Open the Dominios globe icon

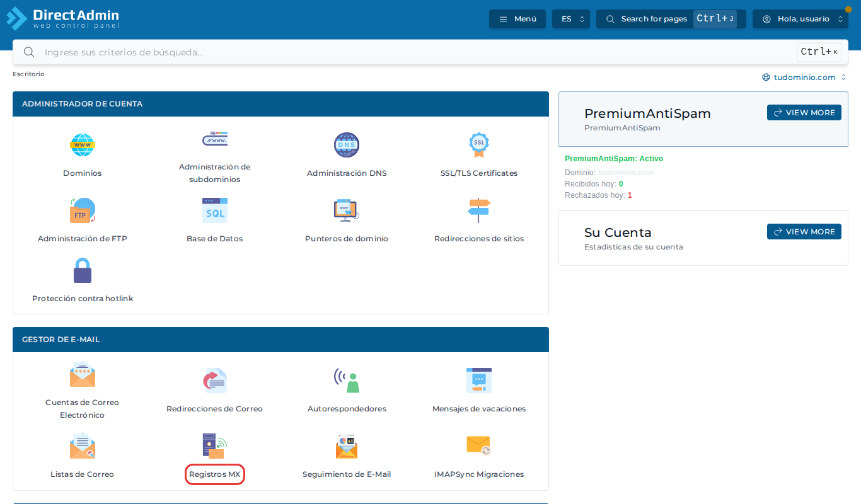pyautogui.click(x=82, y=145)
